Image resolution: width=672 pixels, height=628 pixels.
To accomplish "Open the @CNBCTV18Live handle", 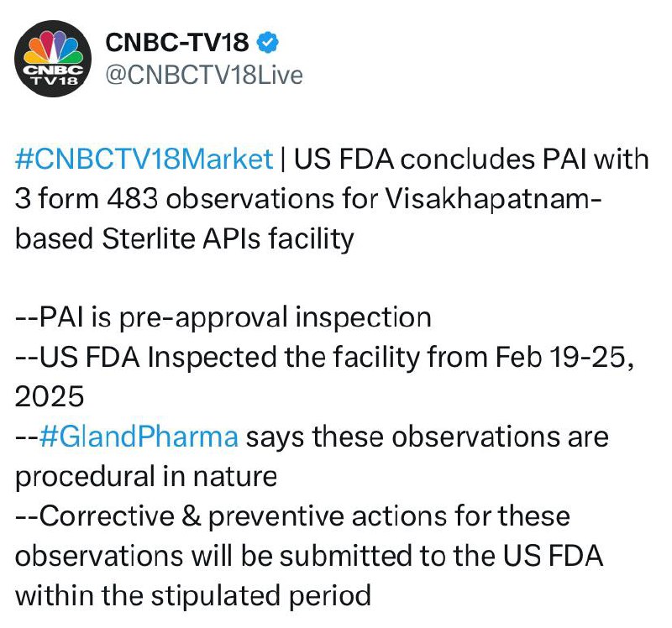I will coord(204,75).
